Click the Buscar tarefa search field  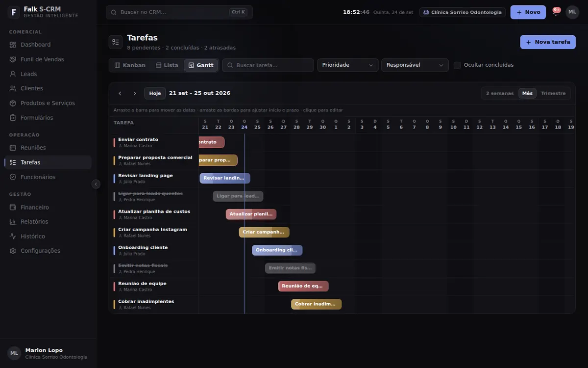(x=268, y=65)
